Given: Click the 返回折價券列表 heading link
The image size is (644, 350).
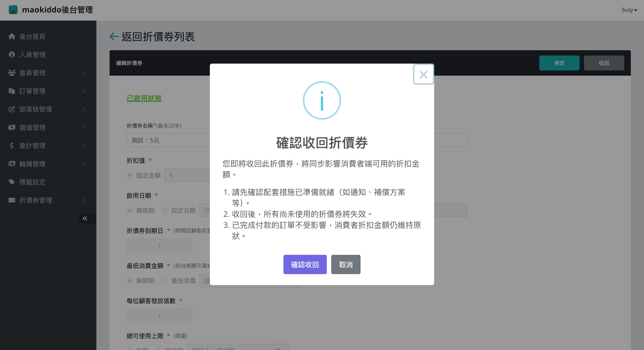Looking at the screenshot, I should (x=158, y=37).
